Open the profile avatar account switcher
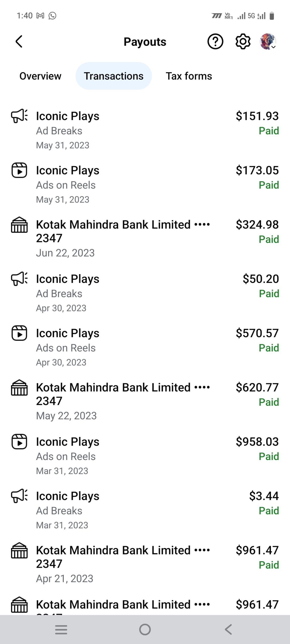The height and width of the screenshot is (644, 290). 268,42
